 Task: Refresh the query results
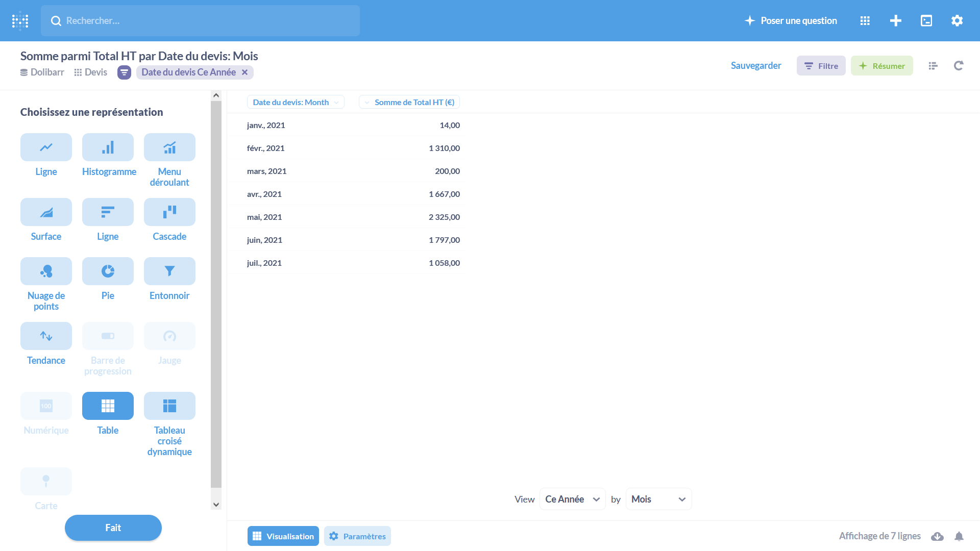coord(959,65)
